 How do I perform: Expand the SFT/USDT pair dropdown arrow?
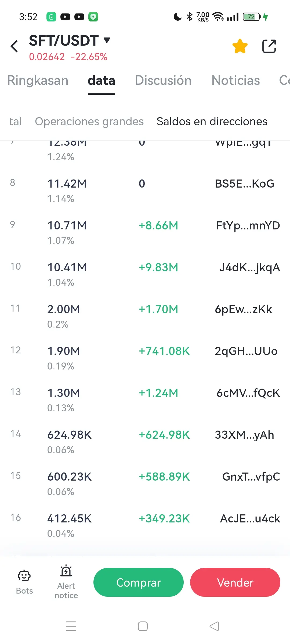[x=107, y=40]
